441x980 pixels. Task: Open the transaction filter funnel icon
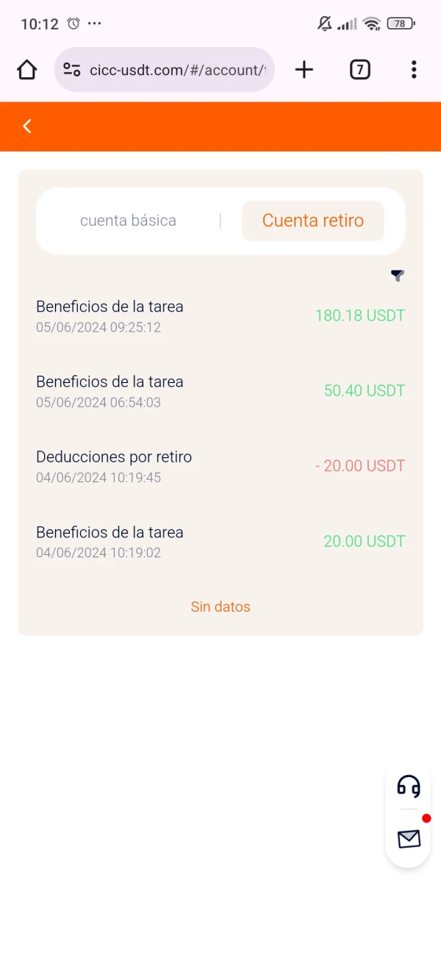(398, 276)
